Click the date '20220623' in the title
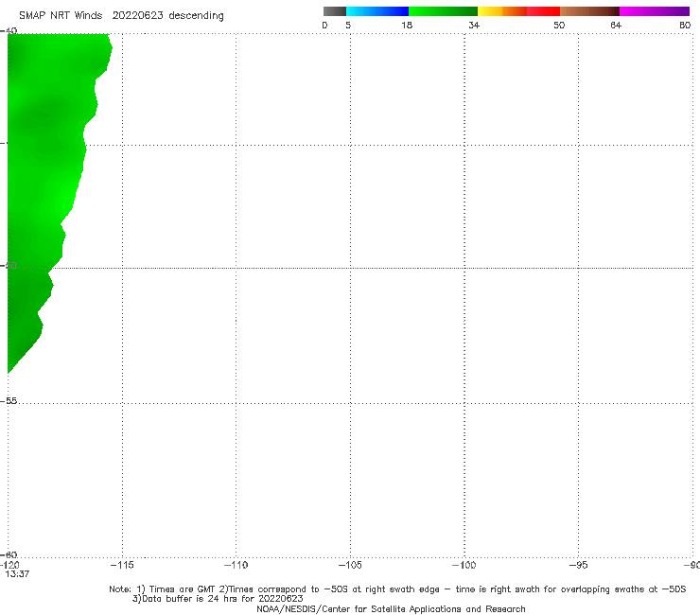 coord(137,15)
